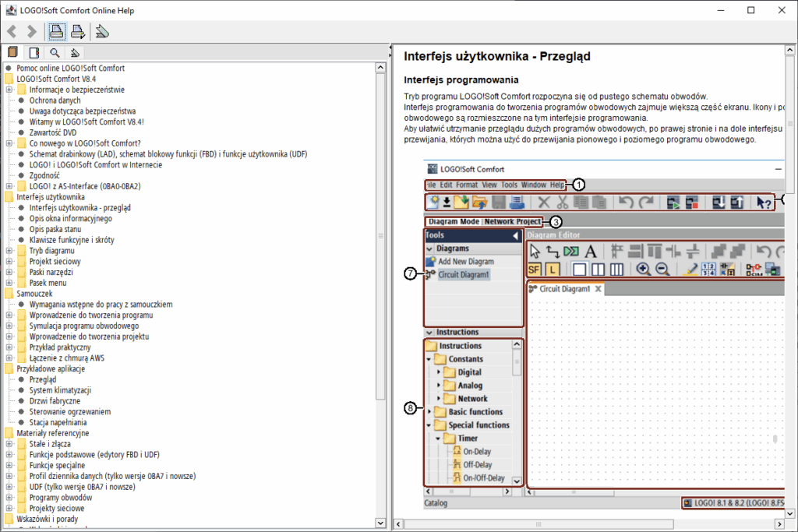The height and width of the screenshot is (532, 798).
Task: Expand Symulacja programu obwodowego with its plus sign
Action: pos(9,326)
